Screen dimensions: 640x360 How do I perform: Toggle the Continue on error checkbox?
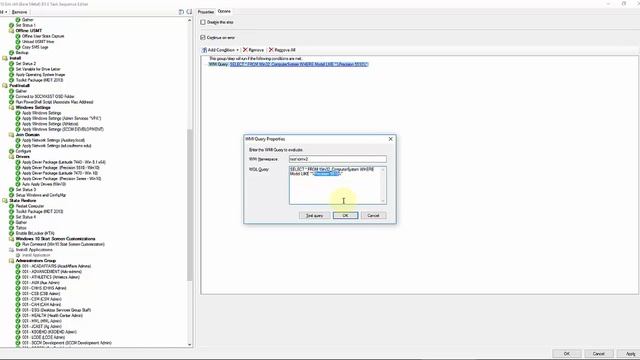[203, 38]
